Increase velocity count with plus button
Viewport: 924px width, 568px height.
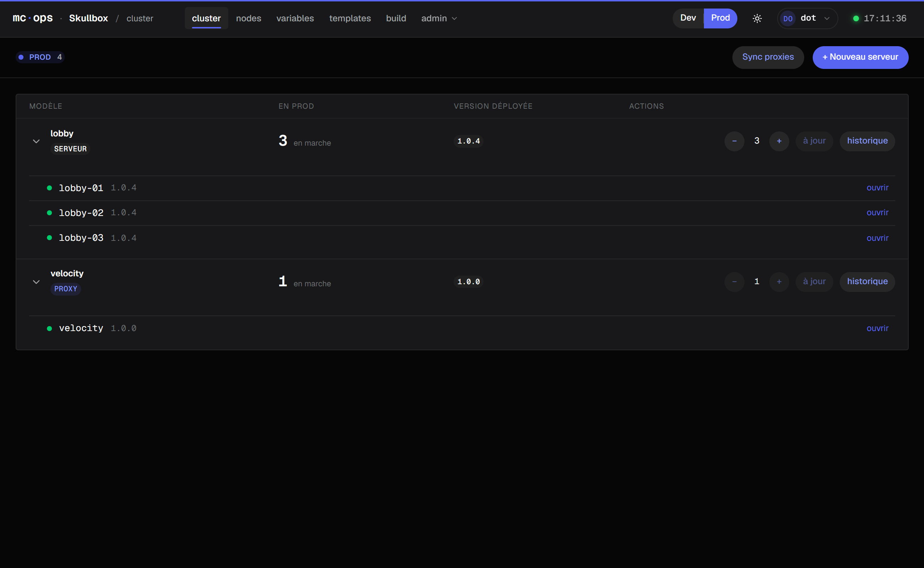point(779,282)
